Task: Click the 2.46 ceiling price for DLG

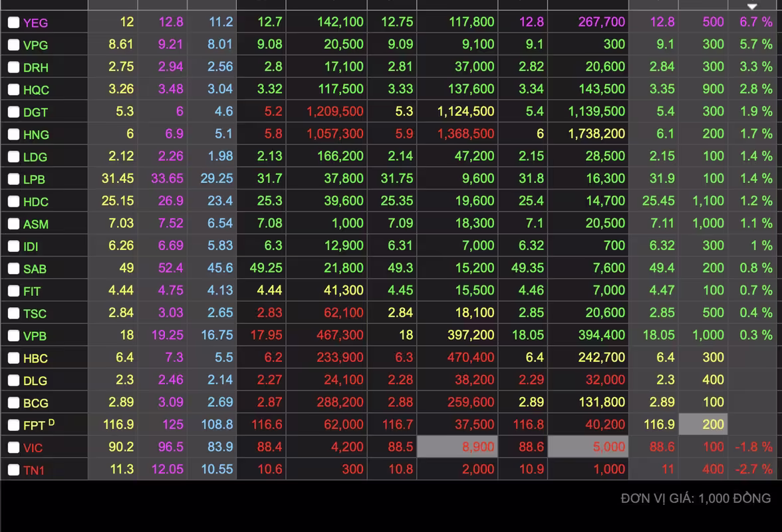Action: [x=170, y=380]
